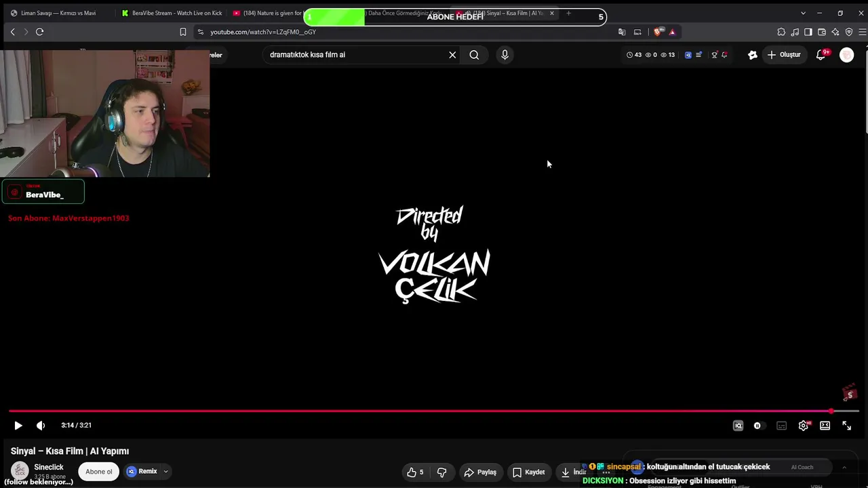This screenshot has width=868, height=488.
Task: Open the YouTube account avatar menu
Action: [847, 56]
